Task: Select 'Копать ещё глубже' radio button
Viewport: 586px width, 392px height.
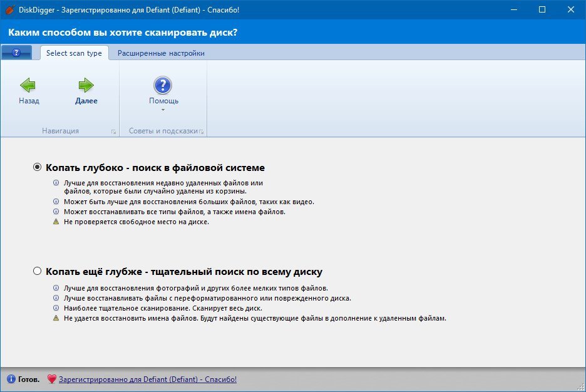Action: (x=37, y=271)
